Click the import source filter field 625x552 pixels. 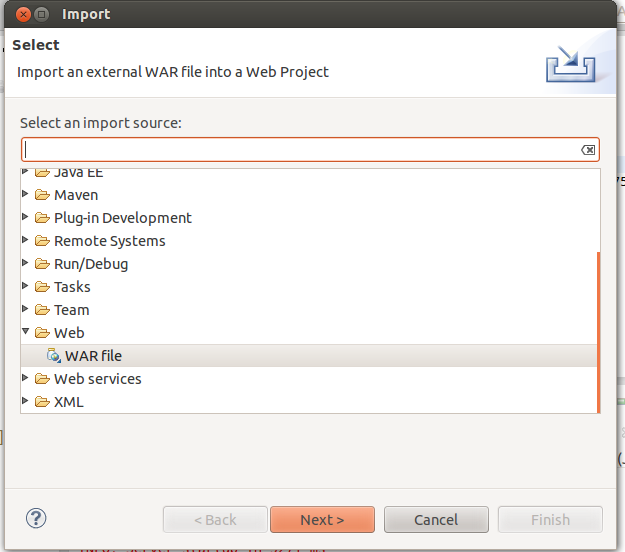click(x=300, y=150)
